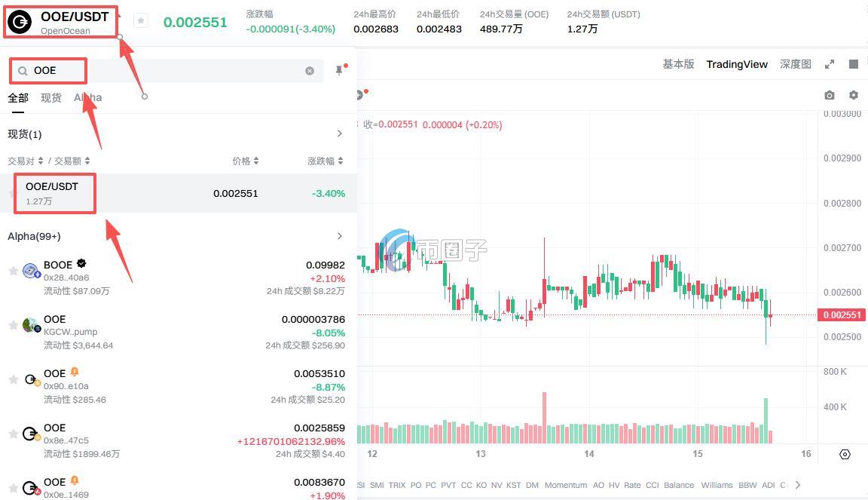Add the Momentum indicator
This screenshot has width=868, height=500.
click(x=566, y=485)
